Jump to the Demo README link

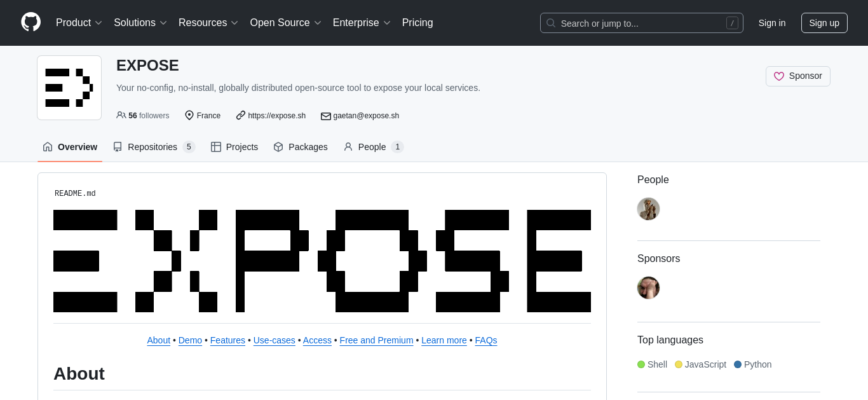pyautogui.click(x=190, y=340)
